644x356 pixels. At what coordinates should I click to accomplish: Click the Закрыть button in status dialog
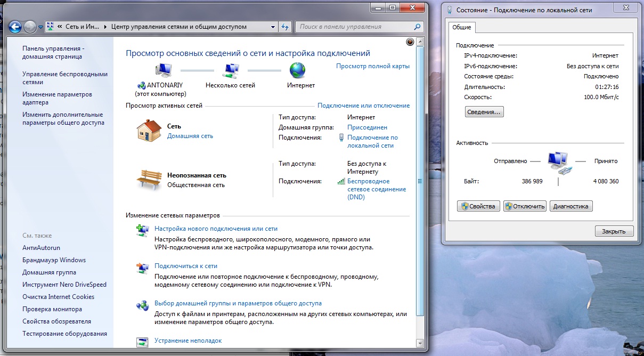pyautogui.click(x=614, y=231)
